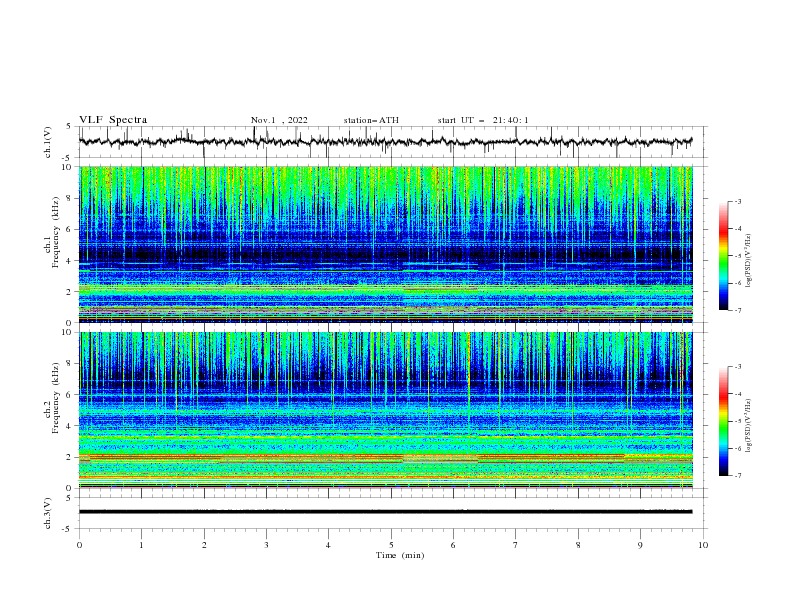
Task: Click the "ch.3(V)" axis label
Action: (48, 513)
